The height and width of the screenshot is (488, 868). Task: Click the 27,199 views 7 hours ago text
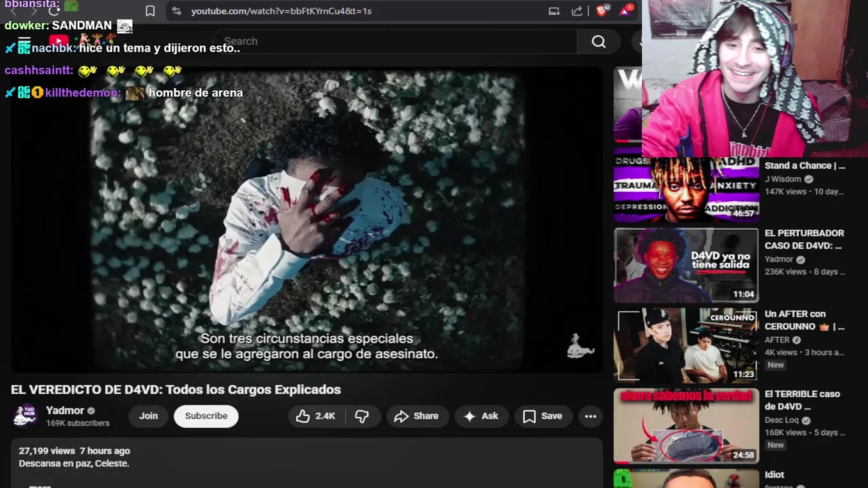[75, 451]
